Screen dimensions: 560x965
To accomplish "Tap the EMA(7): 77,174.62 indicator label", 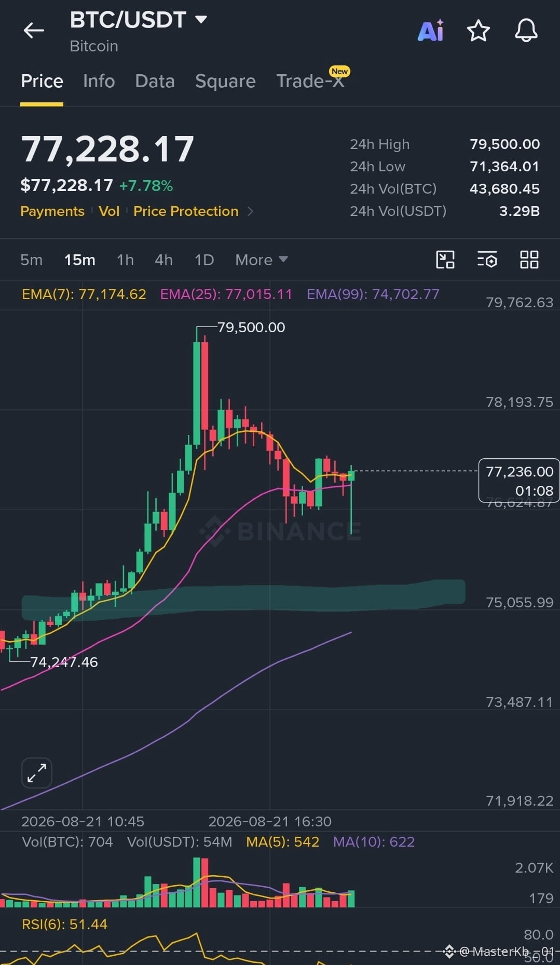I will pyautogui.click(x=84, y=294).
